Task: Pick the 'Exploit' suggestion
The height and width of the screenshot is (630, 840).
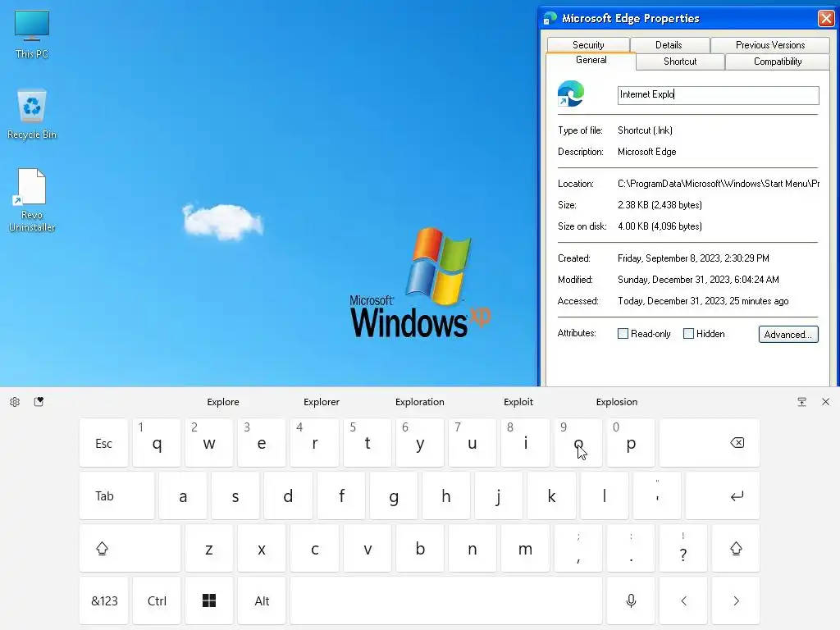Action: click(x=518, y=402)
